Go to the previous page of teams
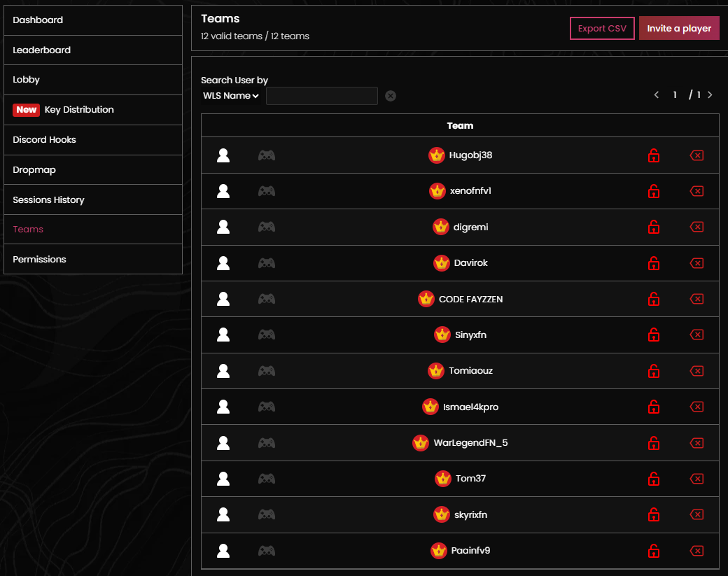 point(656,95)
